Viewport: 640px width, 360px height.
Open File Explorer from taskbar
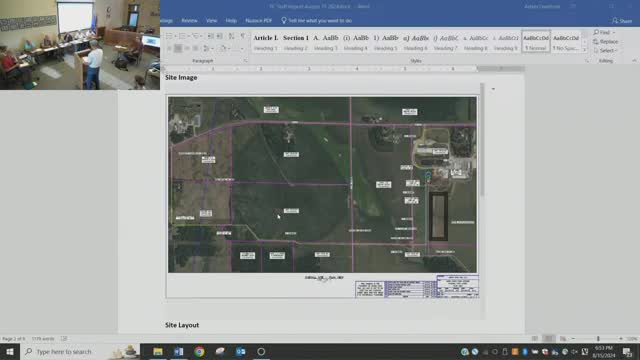tap(158, 351)
